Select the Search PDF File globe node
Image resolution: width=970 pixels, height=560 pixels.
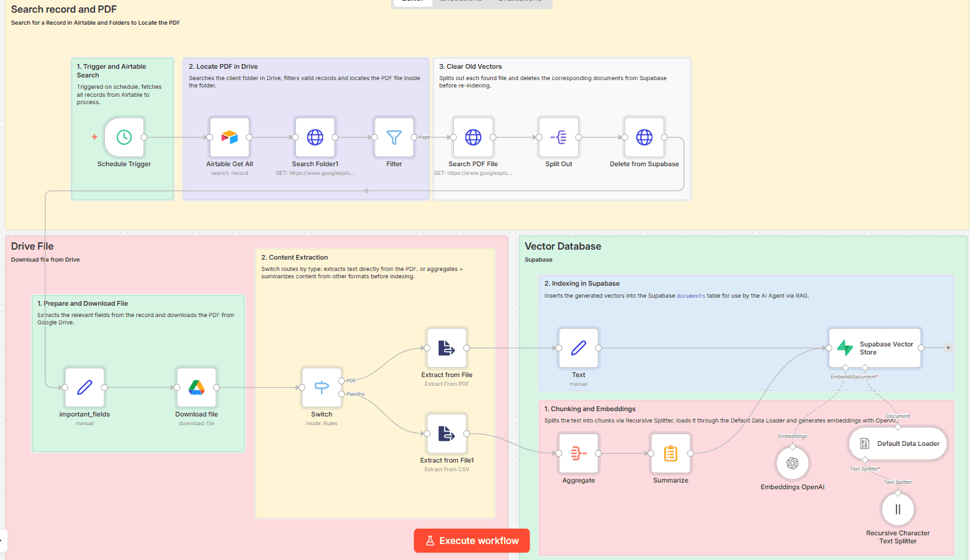473,137
